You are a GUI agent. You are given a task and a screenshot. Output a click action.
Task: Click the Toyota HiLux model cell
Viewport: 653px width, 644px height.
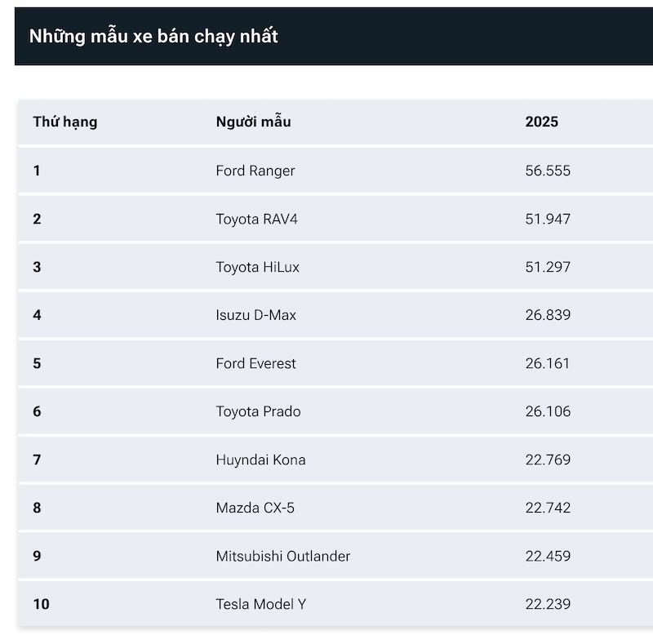[257, 267]
